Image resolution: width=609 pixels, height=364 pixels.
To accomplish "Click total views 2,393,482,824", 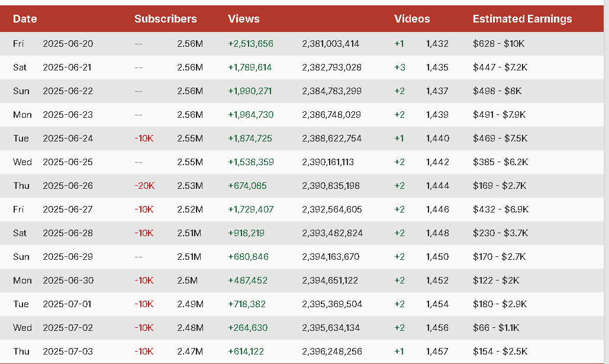I will click(332, 233).
